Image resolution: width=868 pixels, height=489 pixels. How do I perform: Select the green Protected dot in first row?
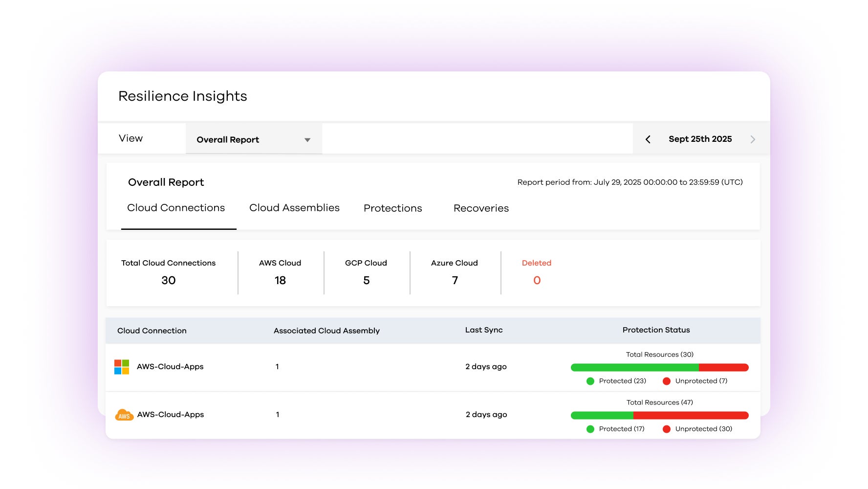pyautogui.click(x=590, y=380)
